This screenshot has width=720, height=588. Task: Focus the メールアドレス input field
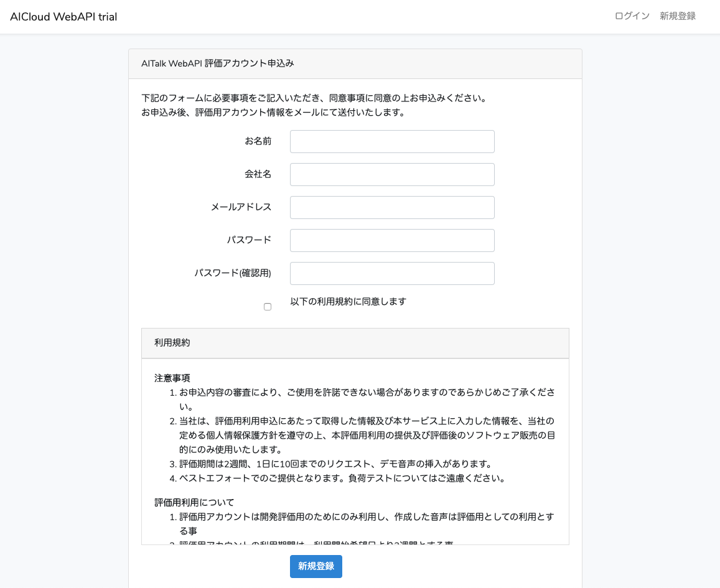click(x=392, y=207)
